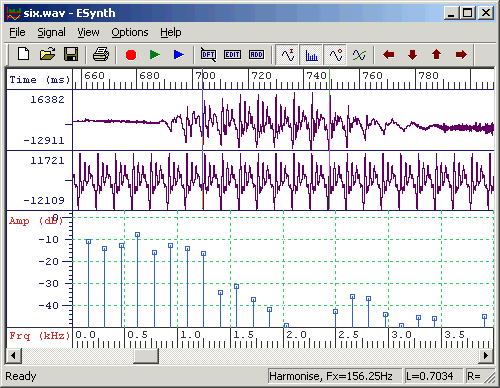This screenshot has height=388, width=500.
Task: Toggle the signal waveform display button
Action: pos(287,54)
